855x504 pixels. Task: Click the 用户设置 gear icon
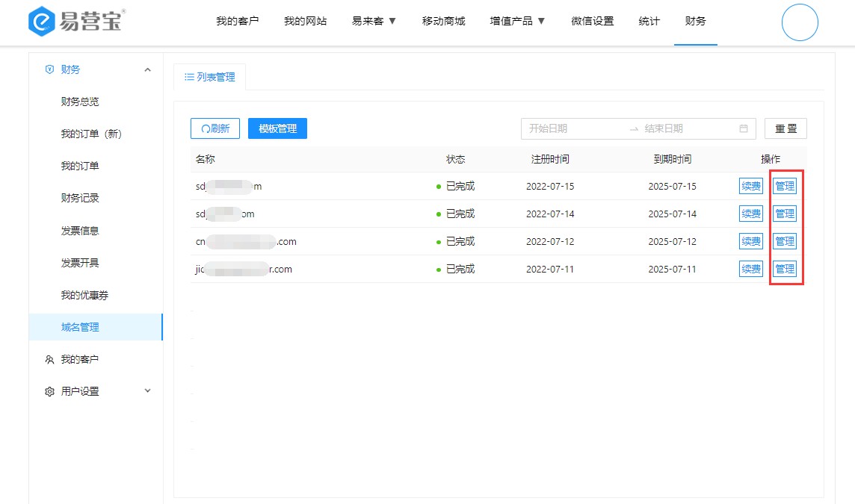click(x=49, y=391)
